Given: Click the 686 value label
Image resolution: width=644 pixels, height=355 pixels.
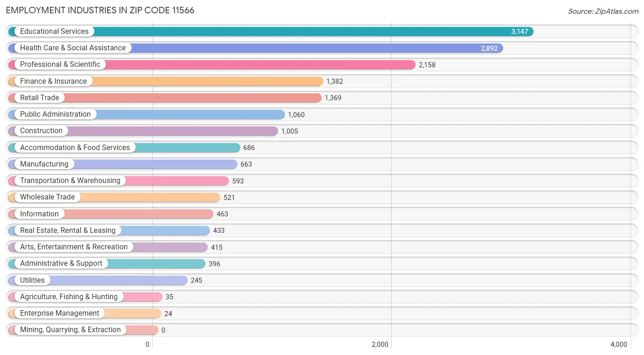Looking at the screenshot, I should [x=249, y=148].
